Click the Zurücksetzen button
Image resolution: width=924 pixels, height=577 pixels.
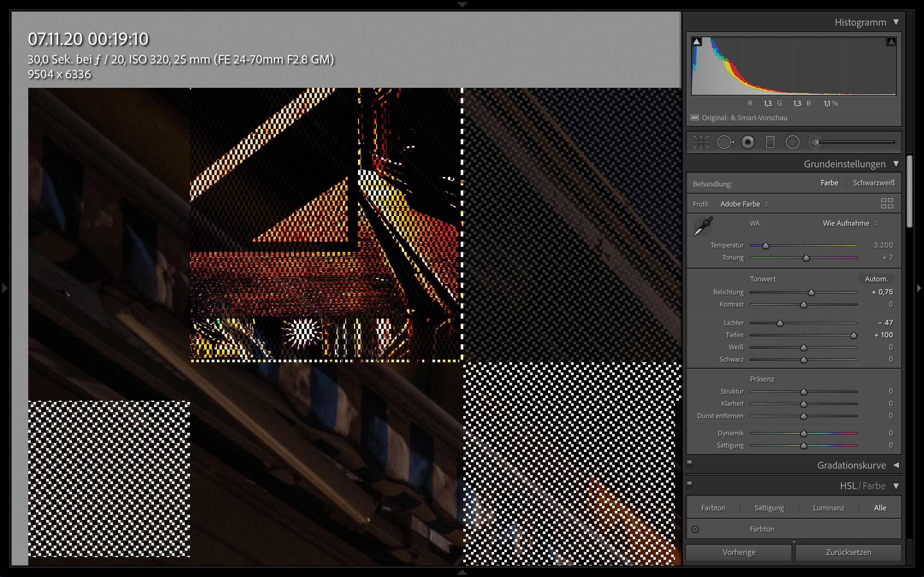pyautogui.click(x=848, y=552)
